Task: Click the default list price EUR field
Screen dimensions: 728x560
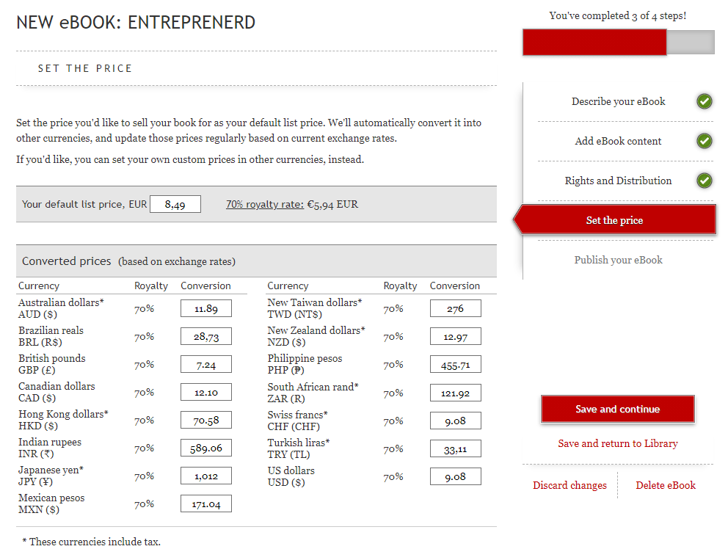Action: pyautogui.click(x=175, y=204)
